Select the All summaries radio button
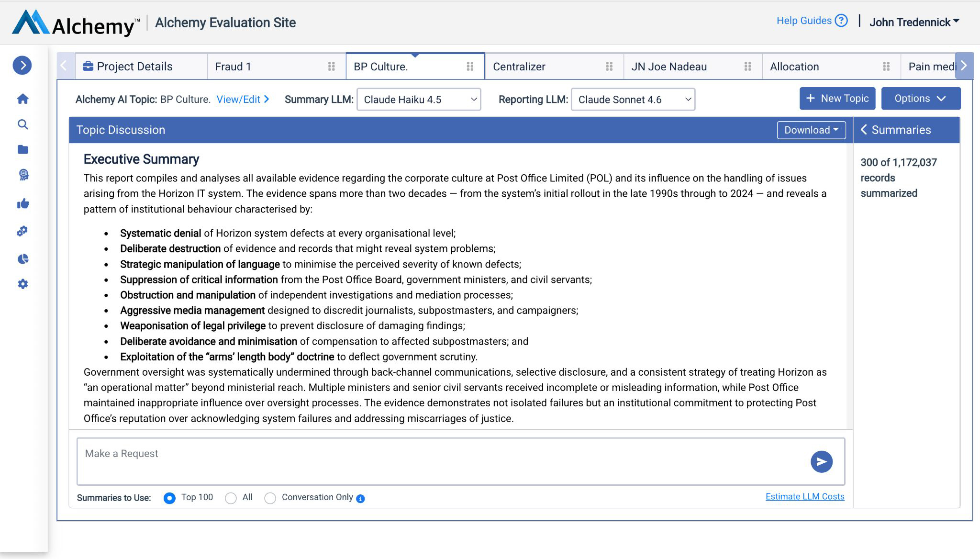The image size is (980, 559). (x=231, y=498)
